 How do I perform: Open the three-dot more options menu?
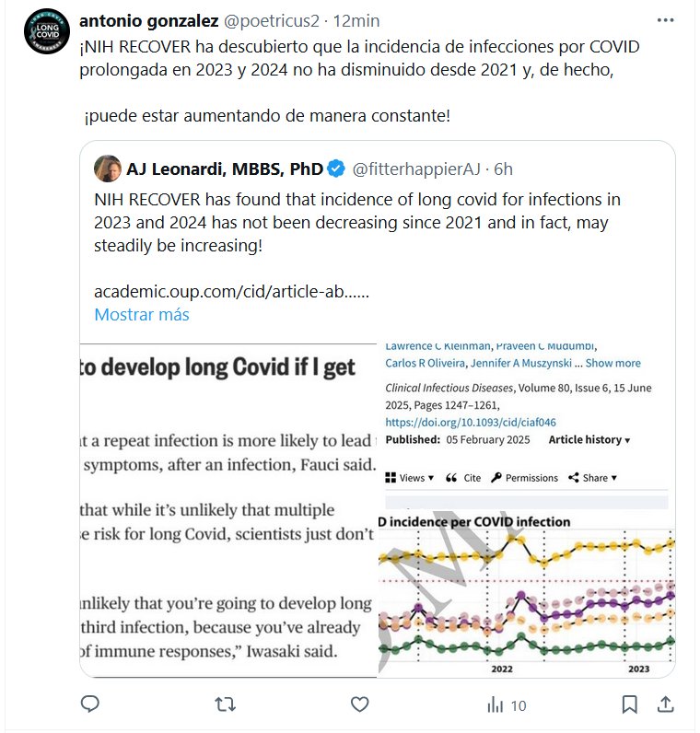point(665,20)
